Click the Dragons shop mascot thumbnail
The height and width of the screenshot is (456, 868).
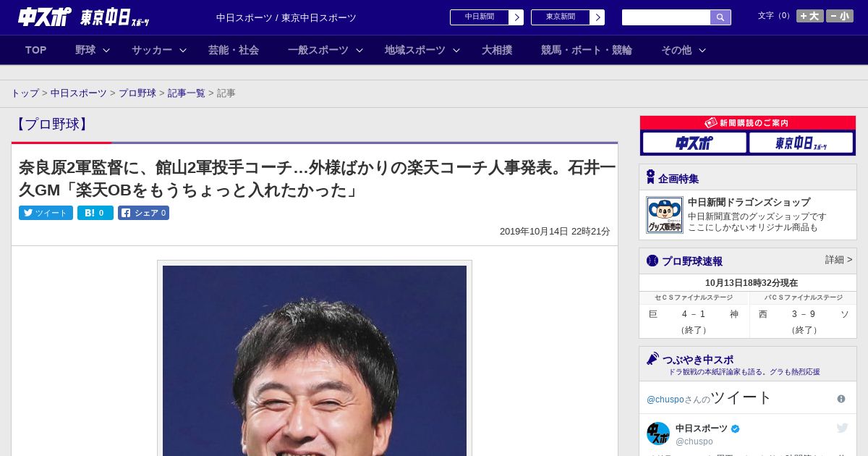pos(664,215)
